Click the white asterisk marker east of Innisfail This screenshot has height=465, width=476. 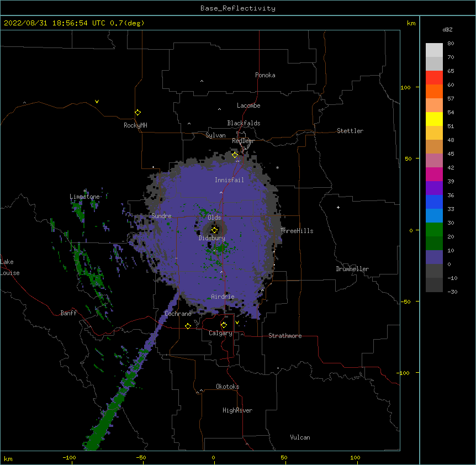[277, 167]
